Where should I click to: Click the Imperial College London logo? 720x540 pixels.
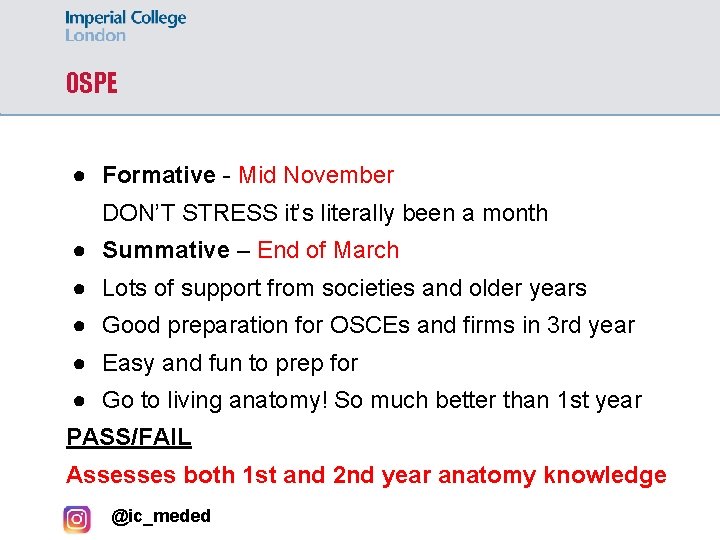tap(125, 26)
